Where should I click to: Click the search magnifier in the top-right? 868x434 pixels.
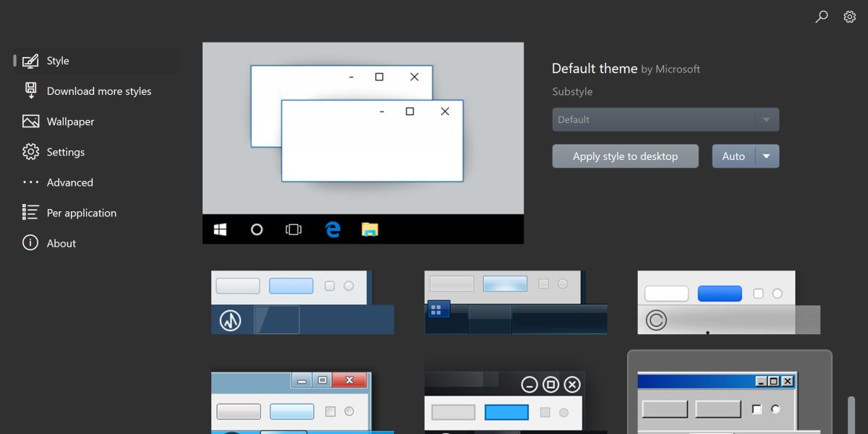point(821,16)
